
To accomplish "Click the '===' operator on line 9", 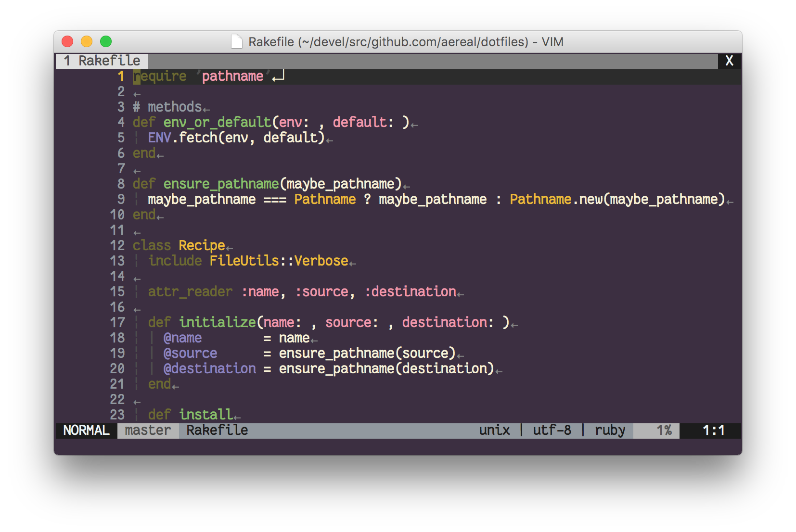I will click(x=275, y=199).
